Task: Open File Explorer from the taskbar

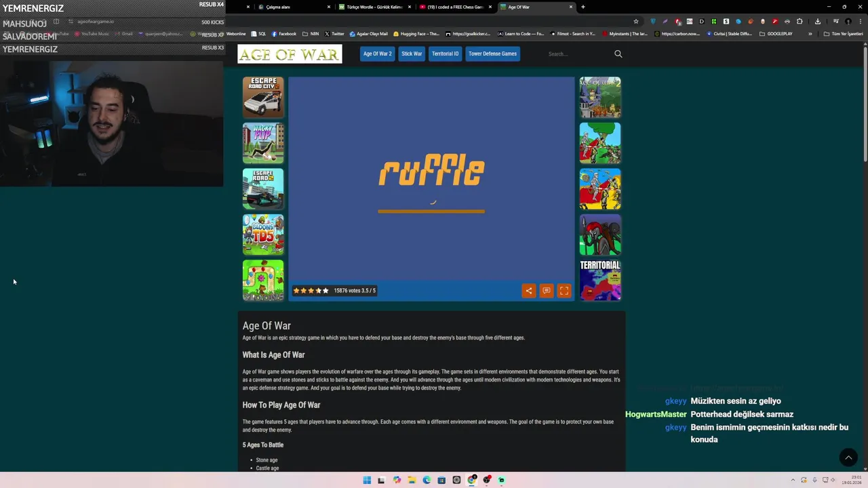Action: (x=412, y=480)
